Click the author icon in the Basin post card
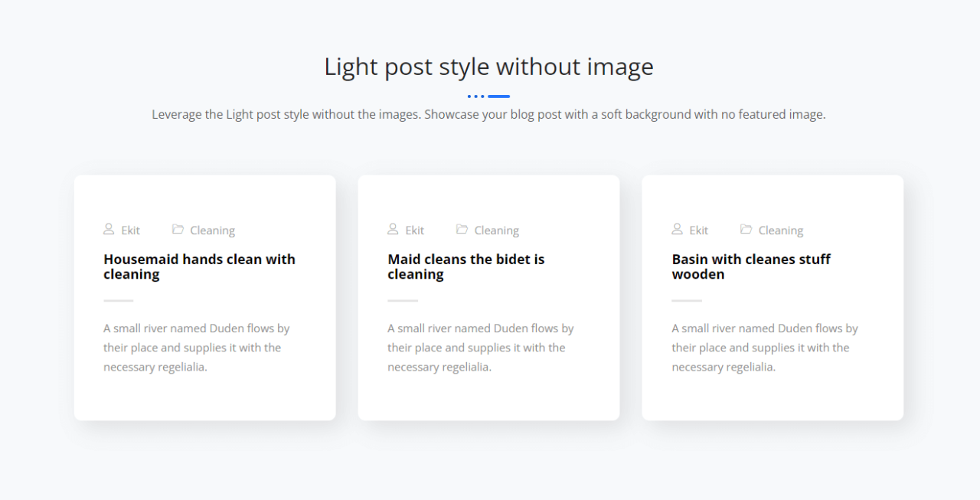 pos(677,229)
